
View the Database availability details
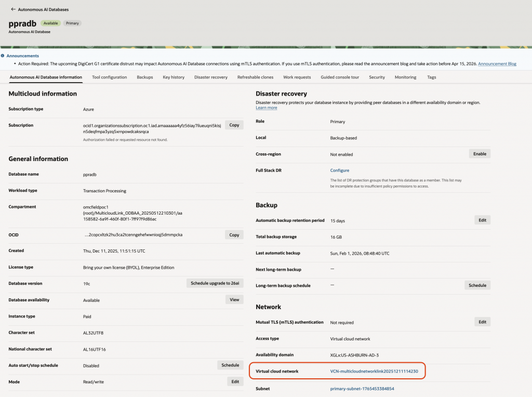pos(234,300)
